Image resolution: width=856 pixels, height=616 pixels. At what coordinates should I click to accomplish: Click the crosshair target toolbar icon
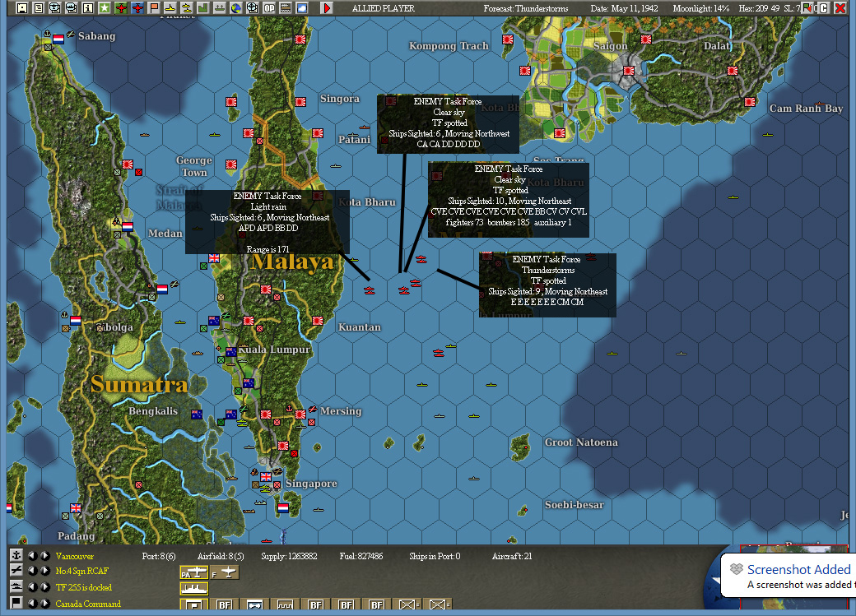(x=252, y=8)
